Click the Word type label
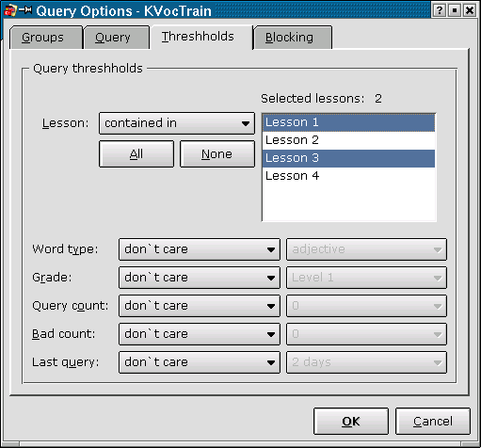 click(65, 249)
